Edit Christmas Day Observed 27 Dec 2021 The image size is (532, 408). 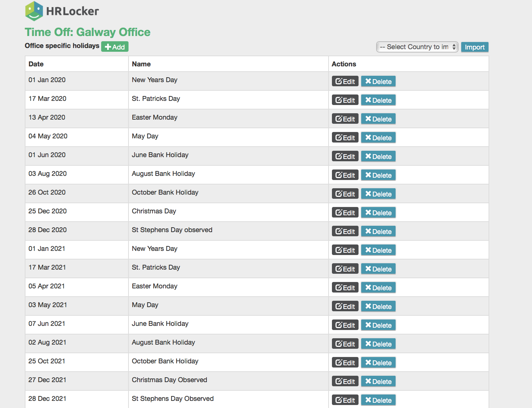pos(345,381)
